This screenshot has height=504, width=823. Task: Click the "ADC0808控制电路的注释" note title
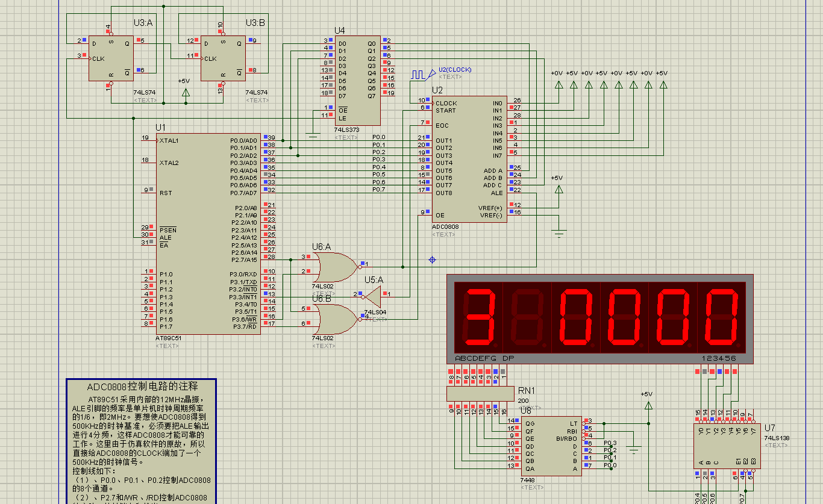click(x=142, y=386)
